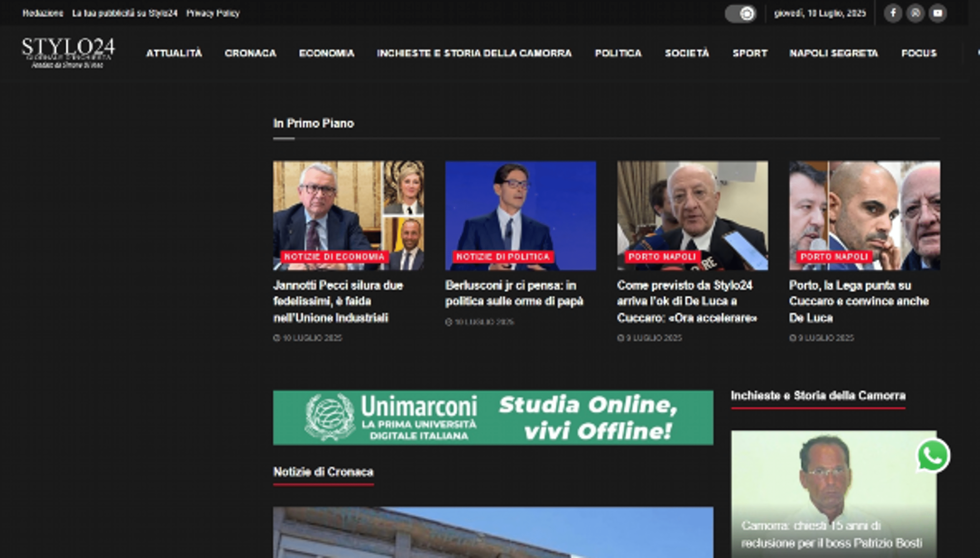980x558 pixels.
Task: Click the Privacy Policy link
Action: pyautogui.click(x=213, y=14)
